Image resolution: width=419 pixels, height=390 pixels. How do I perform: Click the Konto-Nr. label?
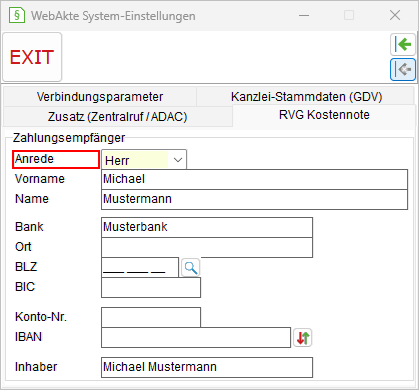click(x=41, y=317)
